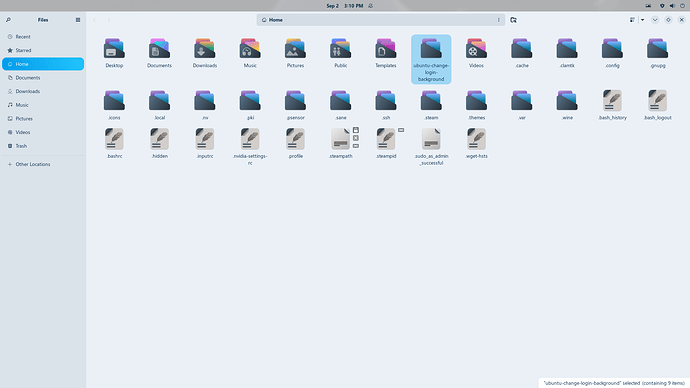Screen dimensions: 690x388
Task: Open the top bar clock showing Sep 2
Action: pyautogui.click(x=345, y=6)
